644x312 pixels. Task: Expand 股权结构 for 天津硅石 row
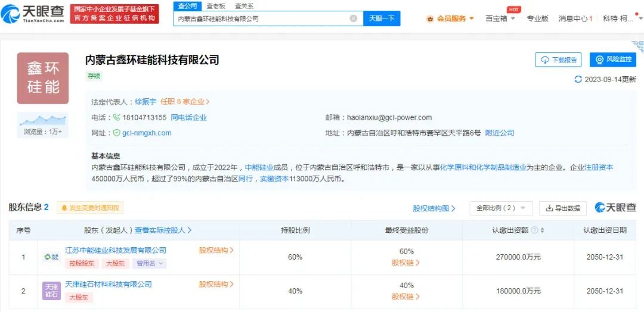tap(216, 284)
